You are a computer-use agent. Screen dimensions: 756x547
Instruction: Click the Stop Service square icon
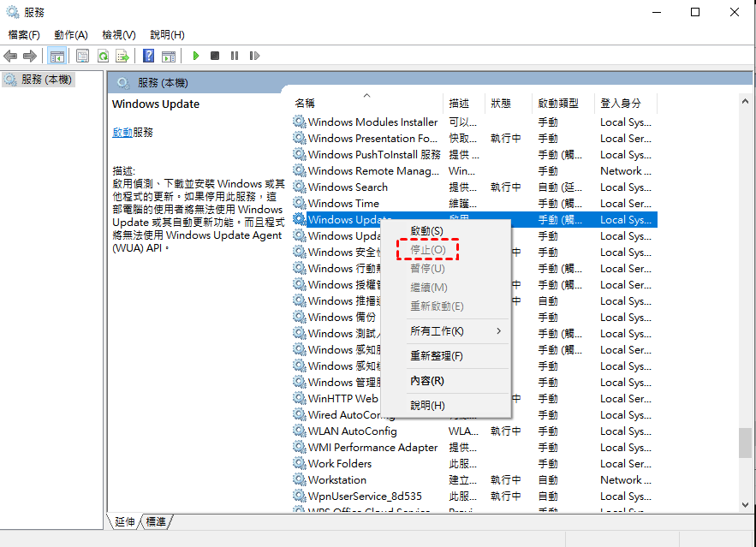click(x=215, y=56)
